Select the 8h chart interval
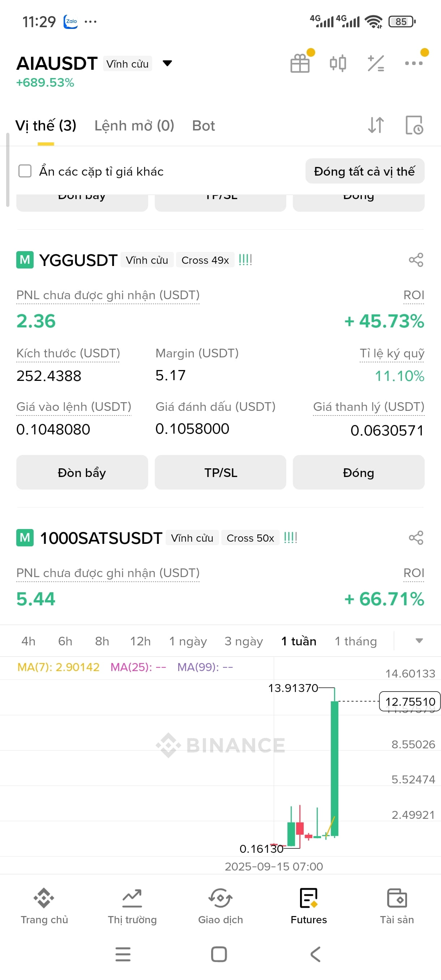The image size is (441, 980). [x=102, y=641]
